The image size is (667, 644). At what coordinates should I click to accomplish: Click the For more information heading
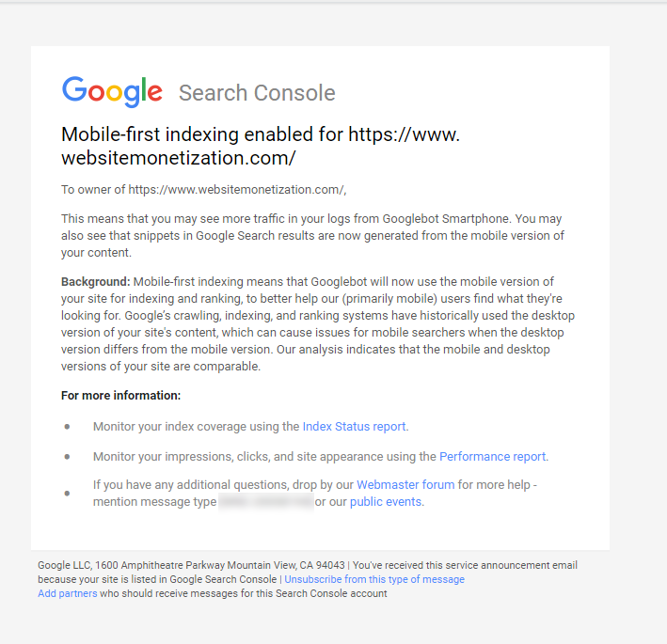coord(120,395)
